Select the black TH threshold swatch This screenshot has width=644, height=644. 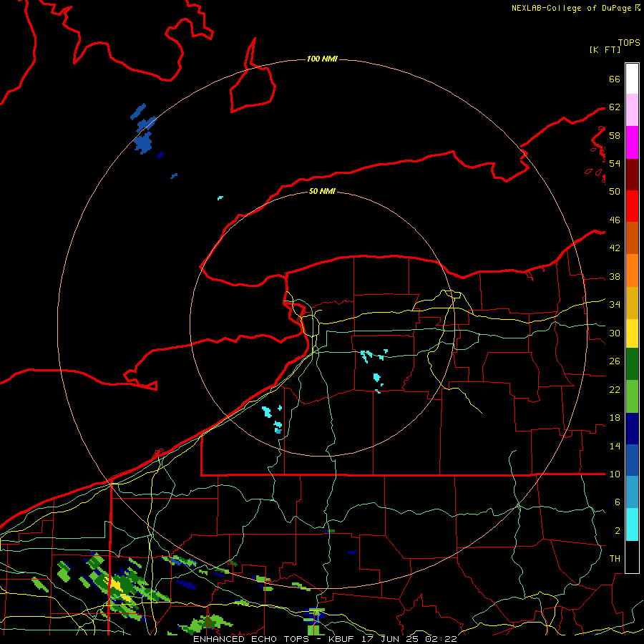pos(632,557)
